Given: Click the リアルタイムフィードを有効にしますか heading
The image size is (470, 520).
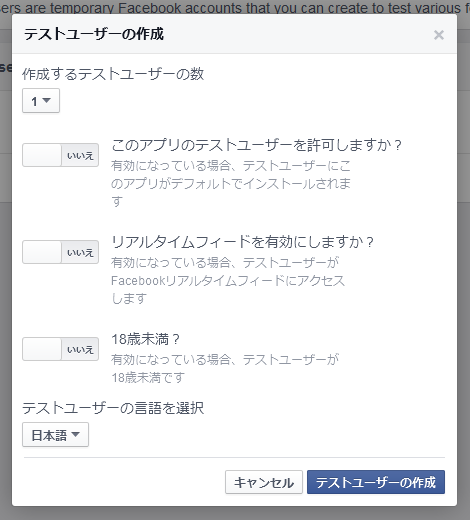Looking at the screenshot, I should (x=242, y=242).
